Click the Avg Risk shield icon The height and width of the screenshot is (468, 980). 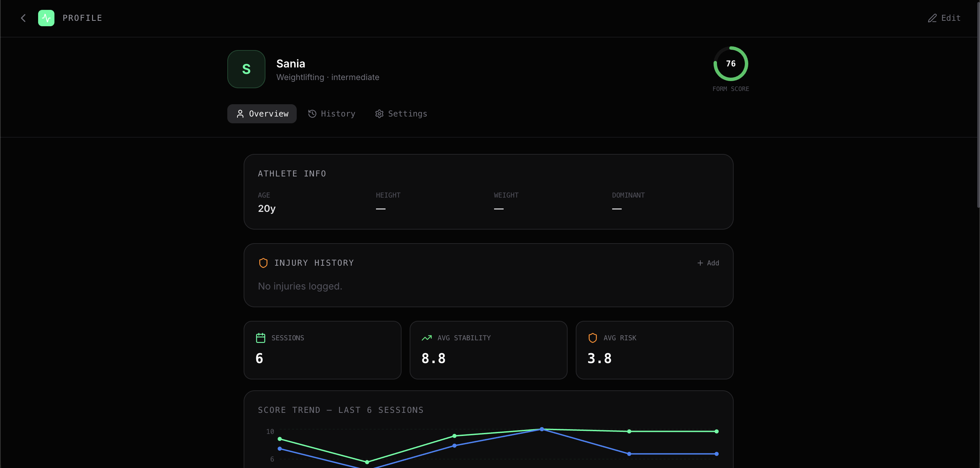pos(592,338)
